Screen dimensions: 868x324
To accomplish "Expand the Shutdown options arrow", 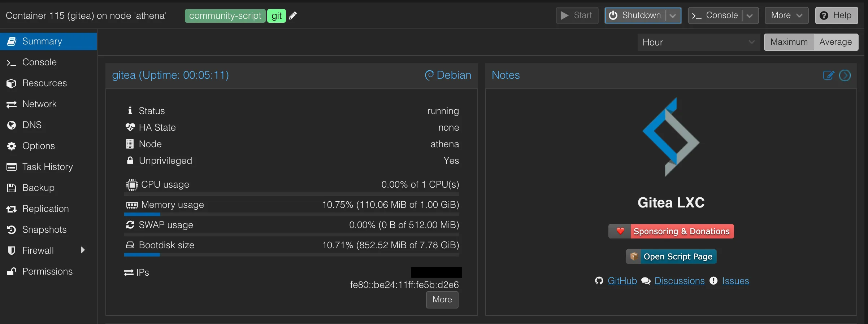I will [x=673, y=16].
